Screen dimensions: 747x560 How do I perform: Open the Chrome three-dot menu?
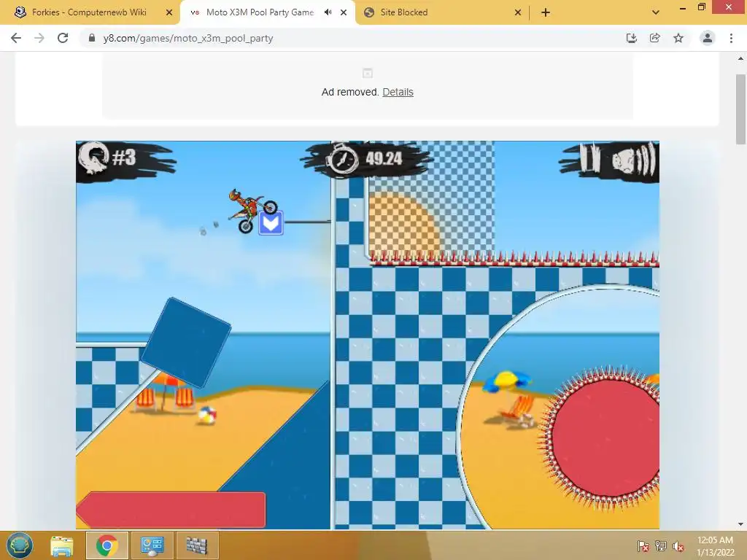pos(731,38)
